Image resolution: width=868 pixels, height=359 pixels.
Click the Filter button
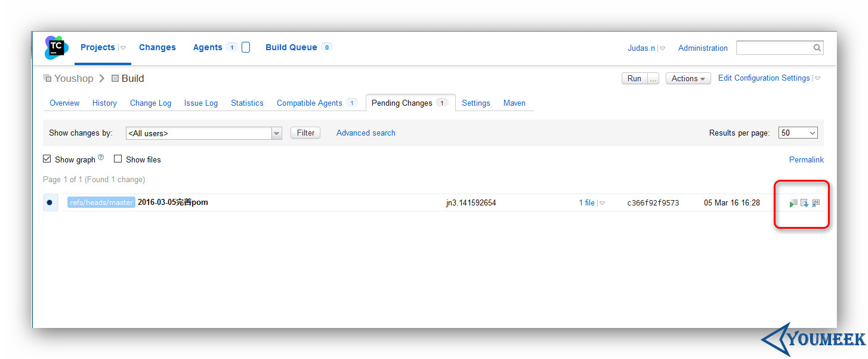point(305,133)
